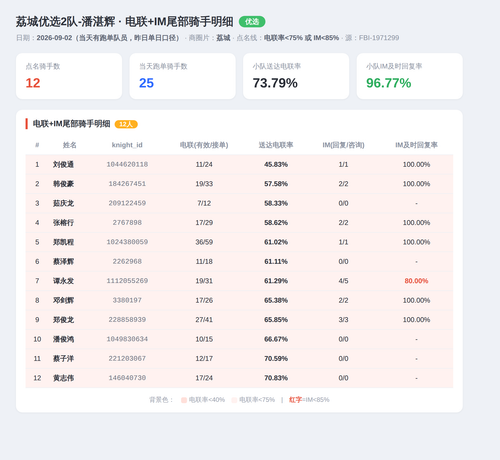Click the contact rate 58.62%
Screen dimensions: 500x460
point(276,223)
